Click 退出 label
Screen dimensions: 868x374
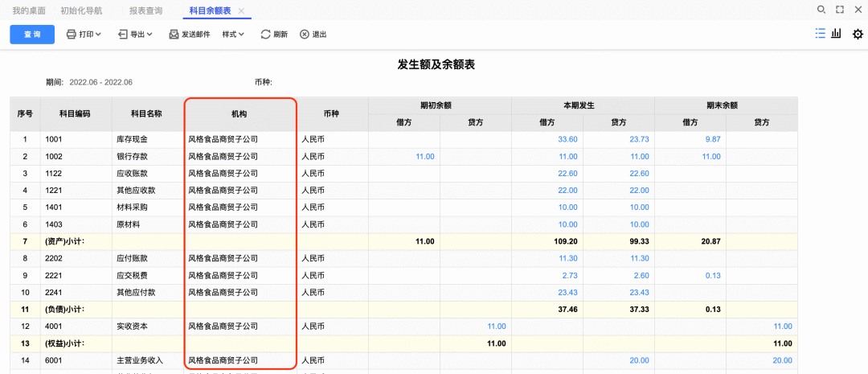tap(319, 35)
